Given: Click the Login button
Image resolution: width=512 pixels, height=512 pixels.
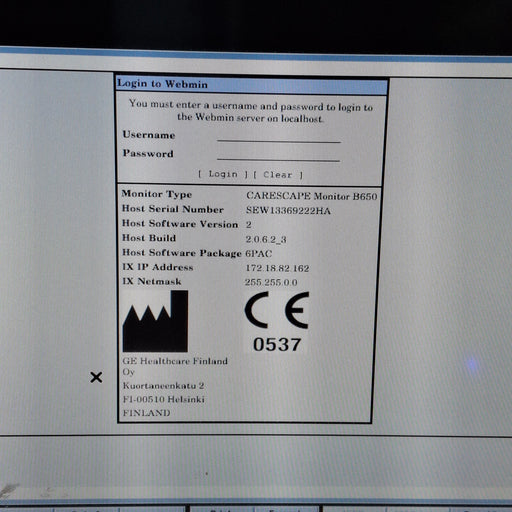Looking at the screenshot, I should click(223, 174).
